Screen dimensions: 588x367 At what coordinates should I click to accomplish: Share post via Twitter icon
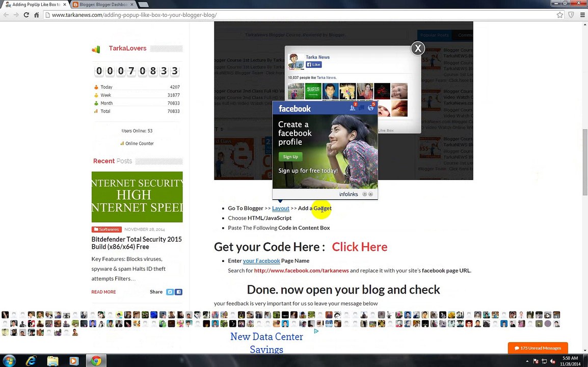(x=170, y=292)
